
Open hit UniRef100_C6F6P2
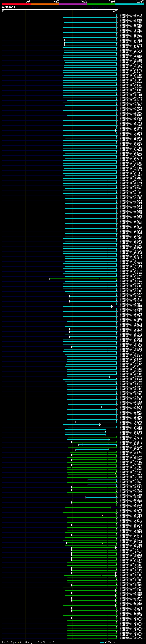click(131, 80)
